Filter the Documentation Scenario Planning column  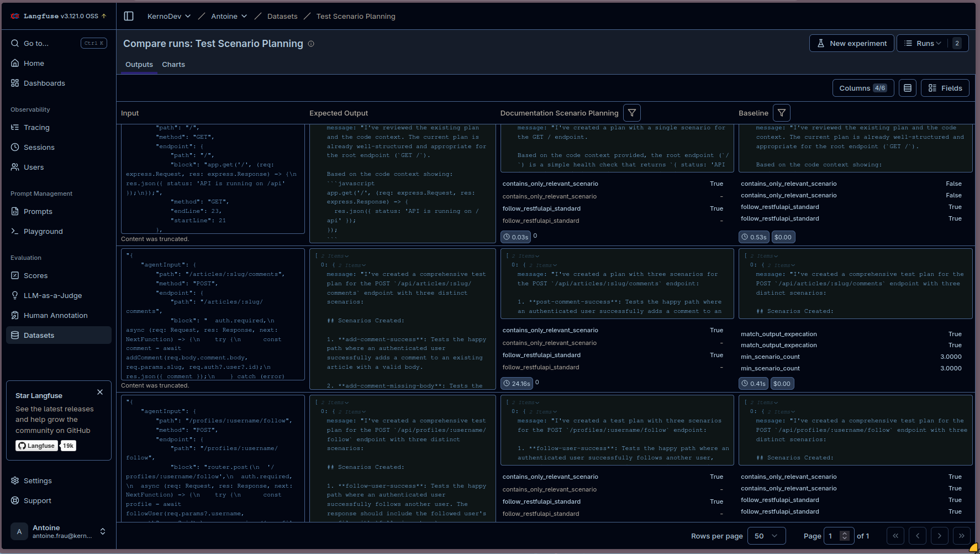pos(632,113)
